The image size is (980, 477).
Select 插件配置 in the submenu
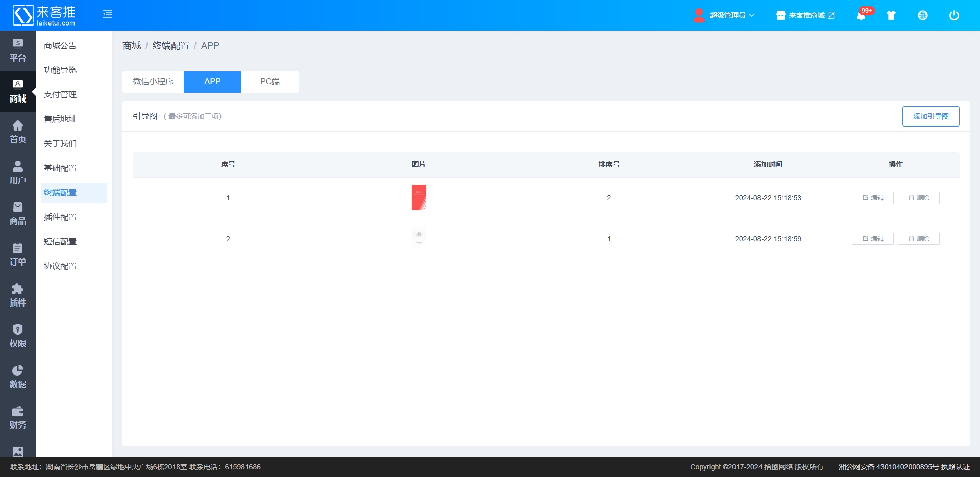click(60, 217)
